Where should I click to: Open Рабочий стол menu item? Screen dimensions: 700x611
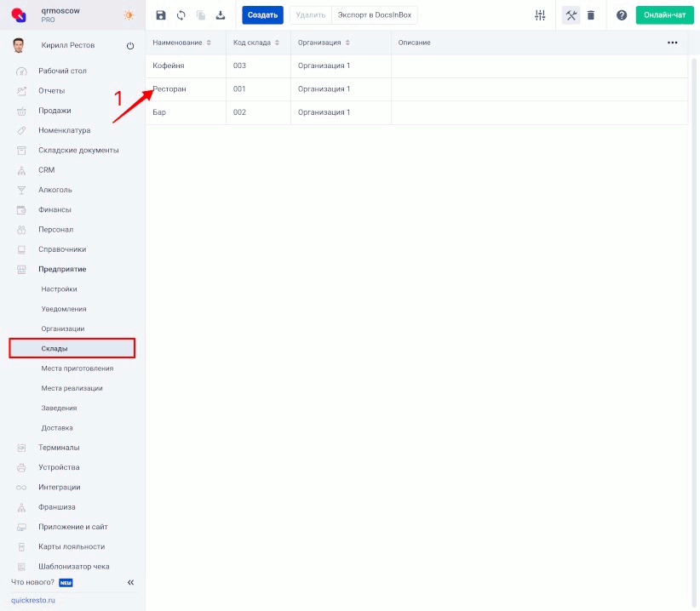(62, 71)
